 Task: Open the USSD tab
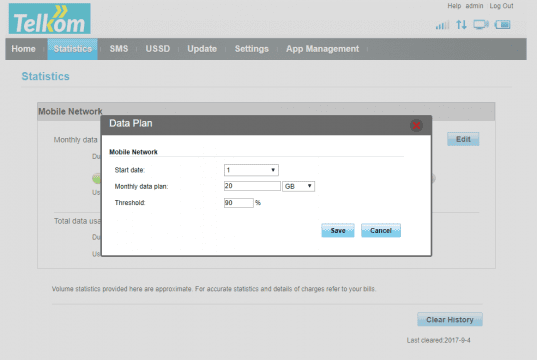(x=158, y=49)
